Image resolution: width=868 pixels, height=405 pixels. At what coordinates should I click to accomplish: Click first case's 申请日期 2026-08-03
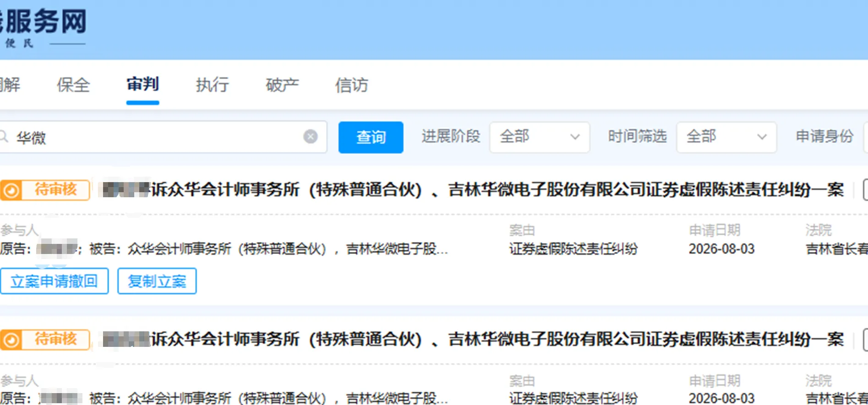pos(722,249)
